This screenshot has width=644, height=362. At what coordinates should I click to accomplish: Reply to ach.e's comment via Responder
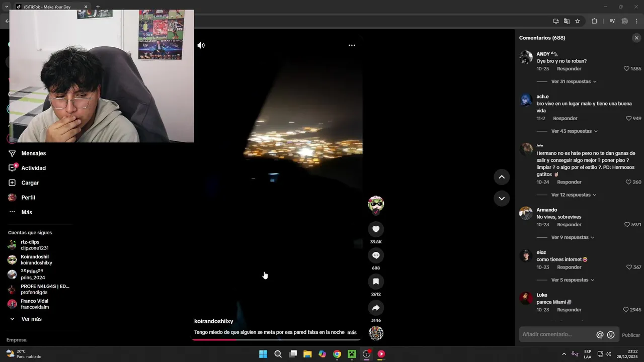[x=565, y=119]
